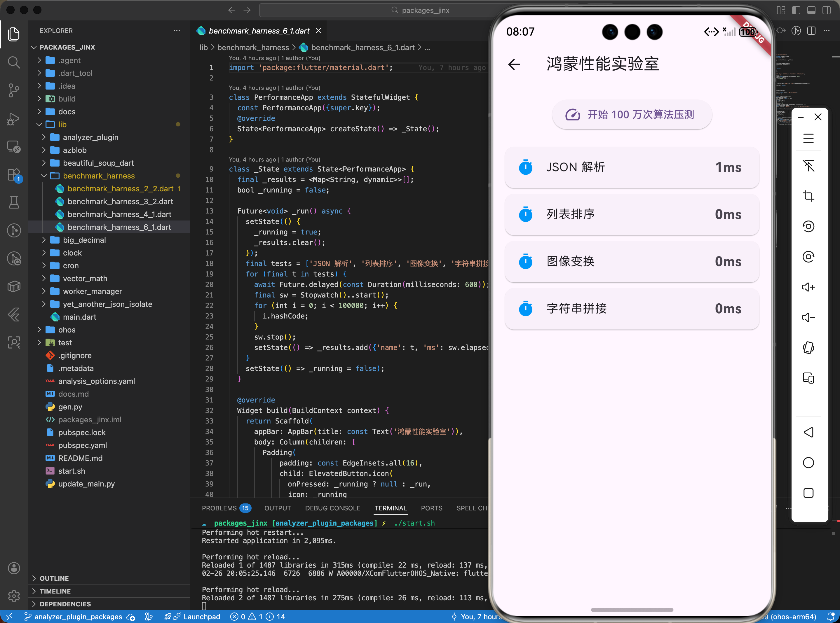Click the emulator volume up icon

pyautogui.click(x=808, y=287)
